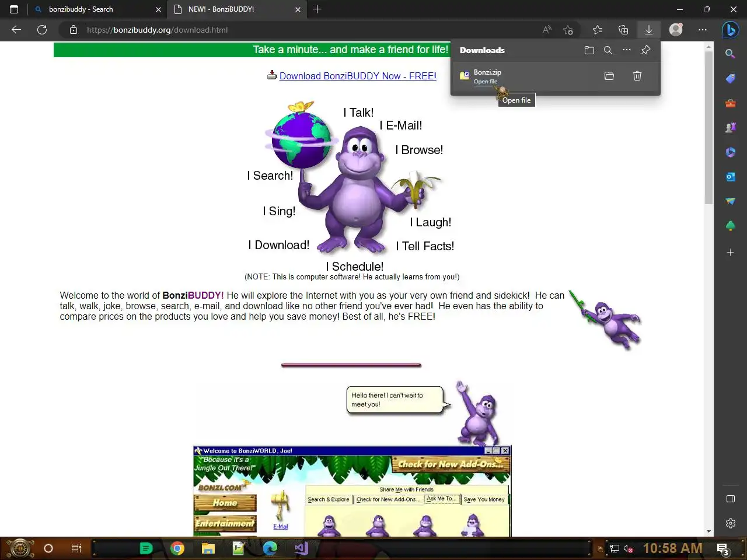Open sidebar green tree icon

[x=730, y=226]
